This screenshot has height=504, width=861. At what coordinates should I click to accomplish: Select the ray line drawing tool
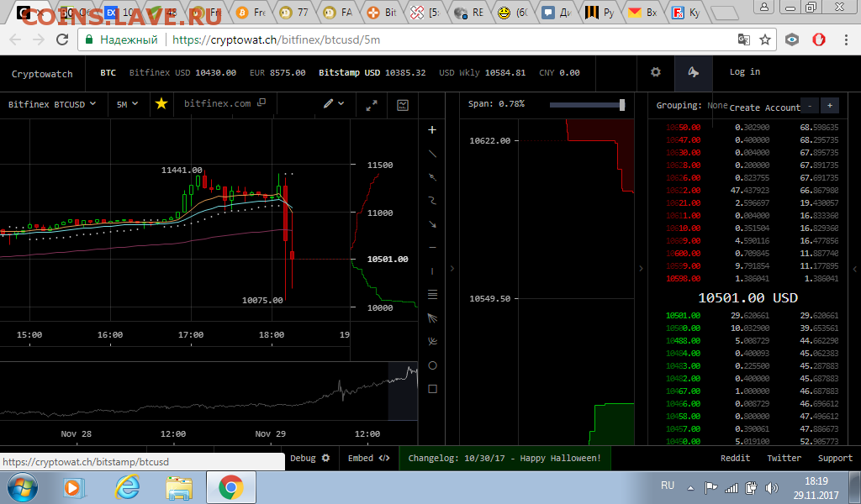[432, 177]
